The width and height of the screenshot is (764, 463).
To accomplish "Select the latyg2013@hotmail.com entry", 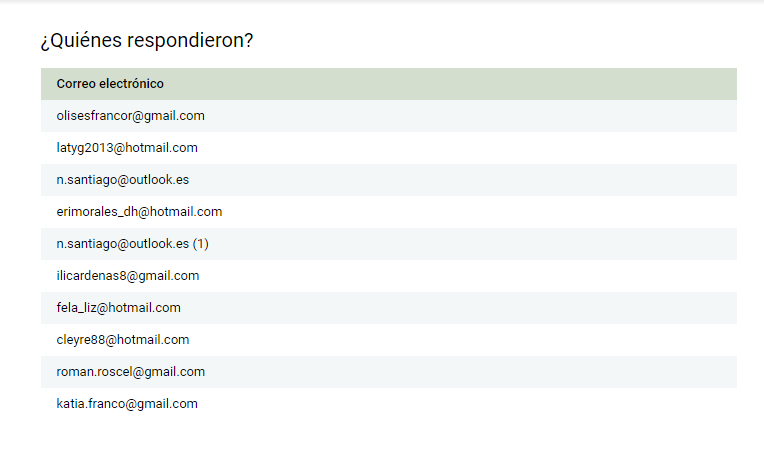I will tap(127, 148).
